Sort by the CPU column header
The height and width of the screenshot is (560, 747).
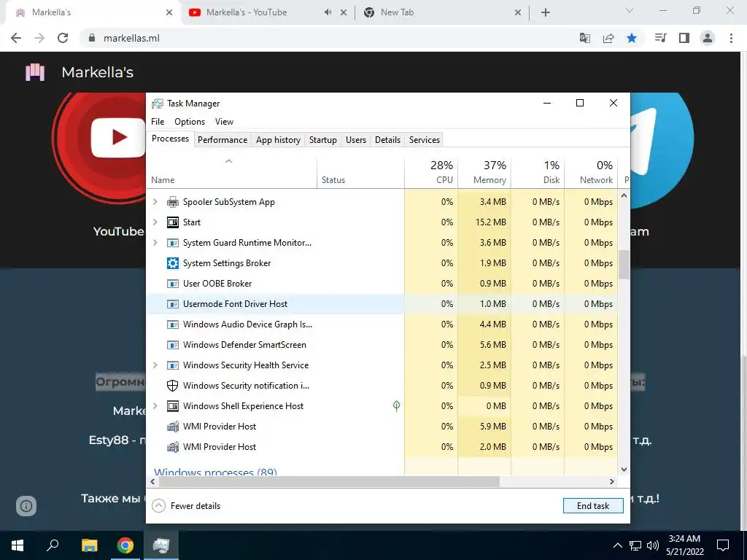(431, 172)
